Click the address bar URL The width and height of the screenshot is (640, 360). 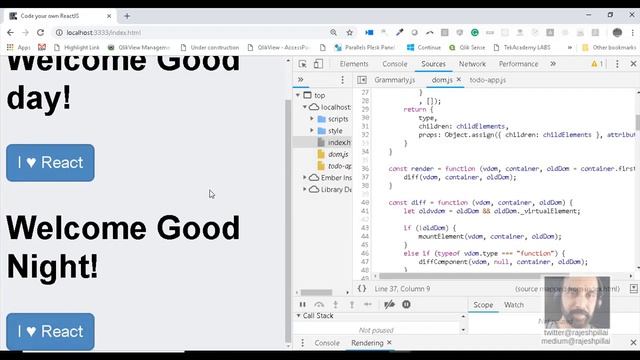[104, 32]
